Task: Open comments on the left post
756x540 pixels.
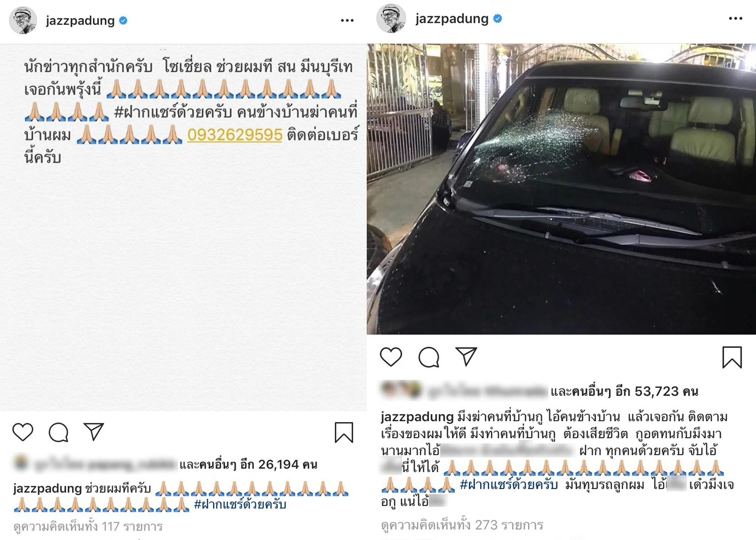Action: click(x=58, y=432)
